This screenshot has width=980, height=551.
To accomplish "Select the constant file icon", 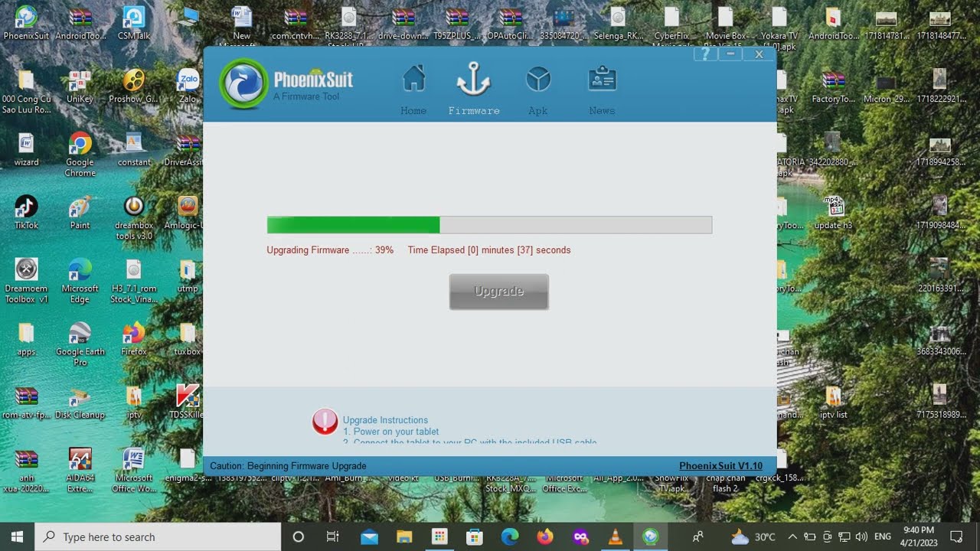I will (134, 150).
